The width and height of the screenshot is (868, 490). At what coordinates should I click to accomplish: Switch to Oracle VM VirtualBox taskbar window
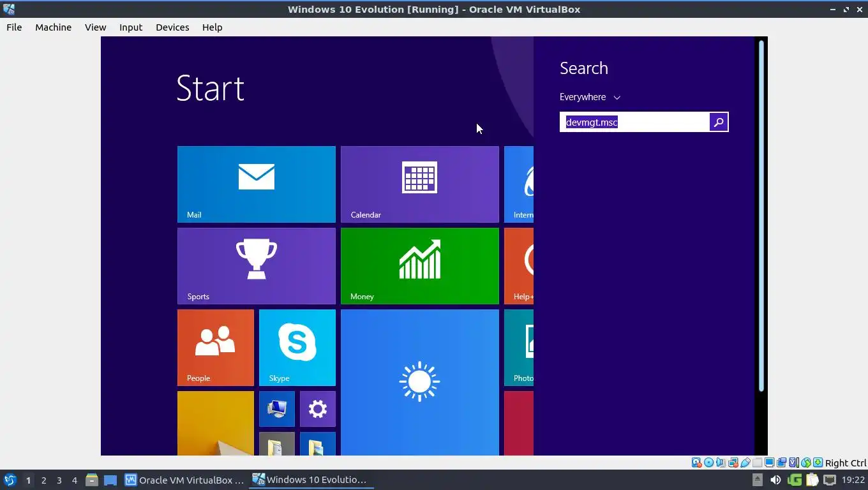[x=184, y=480]
